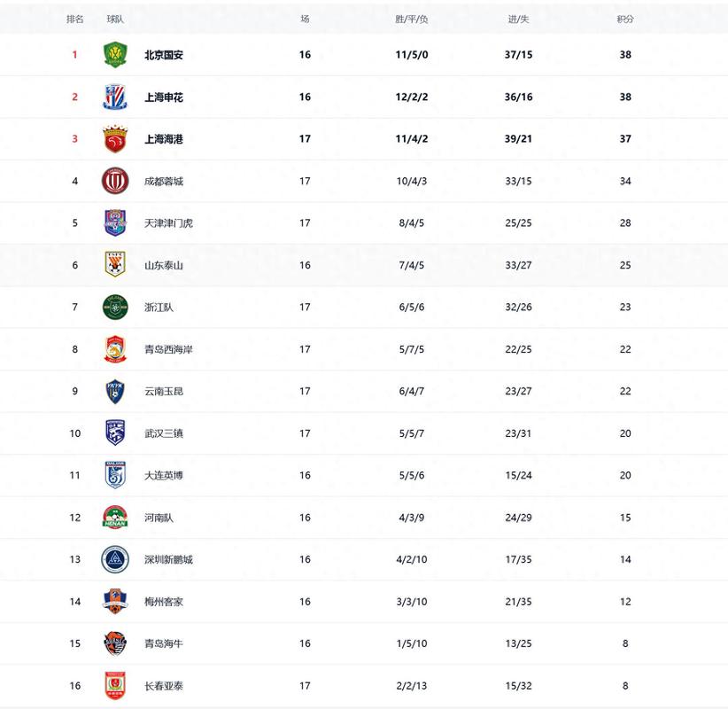728x709 pixels.
Task: Click the 天津津门虎 team logo
Action: 114,222
